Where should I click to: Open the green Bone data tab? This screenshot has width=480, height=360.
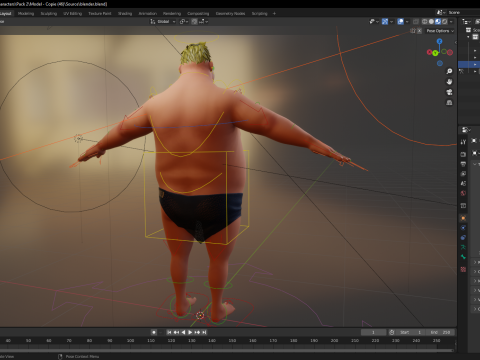463,257
